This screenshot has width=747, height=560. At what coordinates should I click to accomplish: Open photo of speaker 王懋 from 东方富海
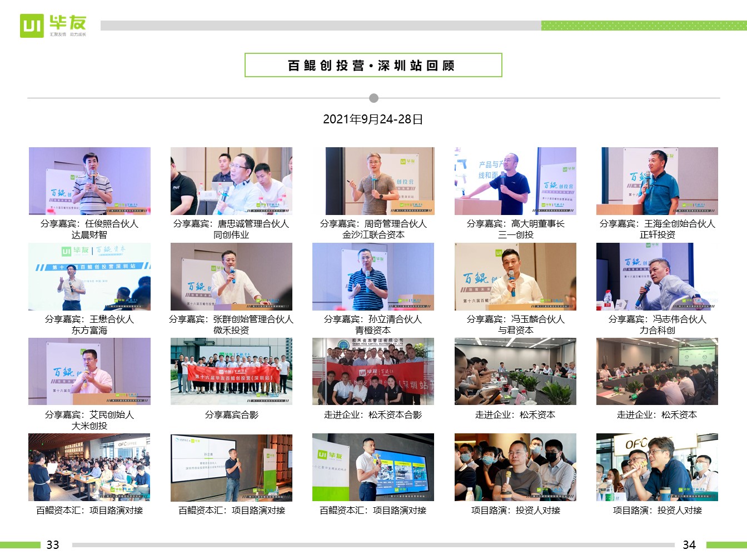pyautogui.click(x=89, y=276)
